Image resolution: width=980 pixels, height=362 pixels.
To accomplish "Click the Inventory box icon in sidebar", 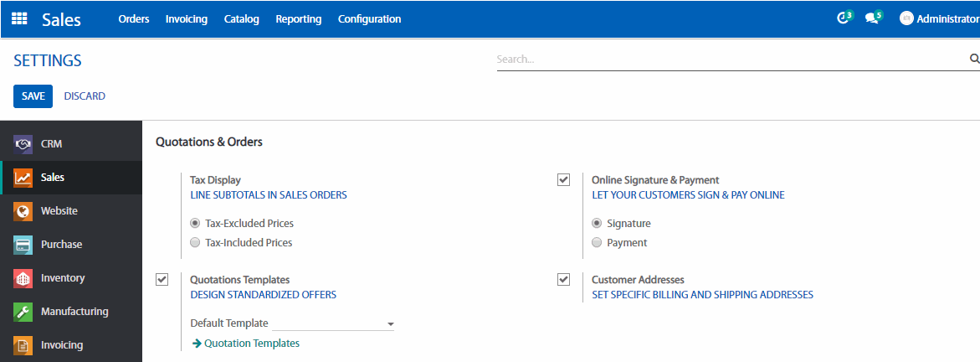I will (23, 278).
